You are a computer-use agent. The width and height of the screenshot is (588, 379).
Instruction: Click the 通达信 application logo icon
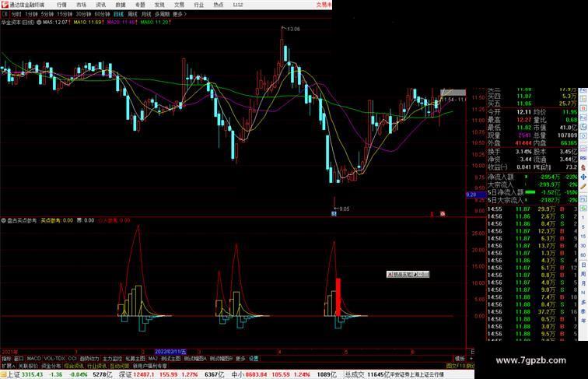tap(4, 5)
